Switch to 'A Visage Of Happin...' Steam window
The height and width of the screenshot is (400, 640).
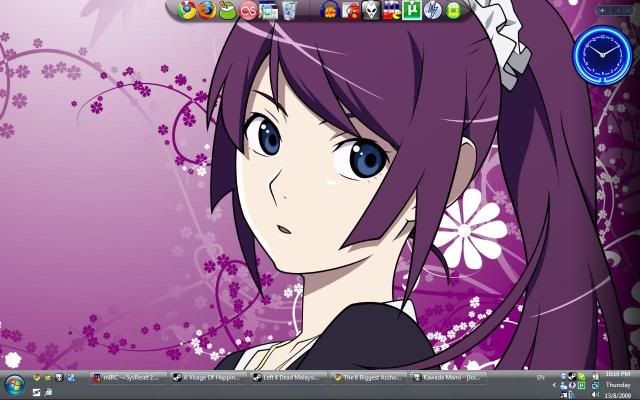tap(208, 378)
